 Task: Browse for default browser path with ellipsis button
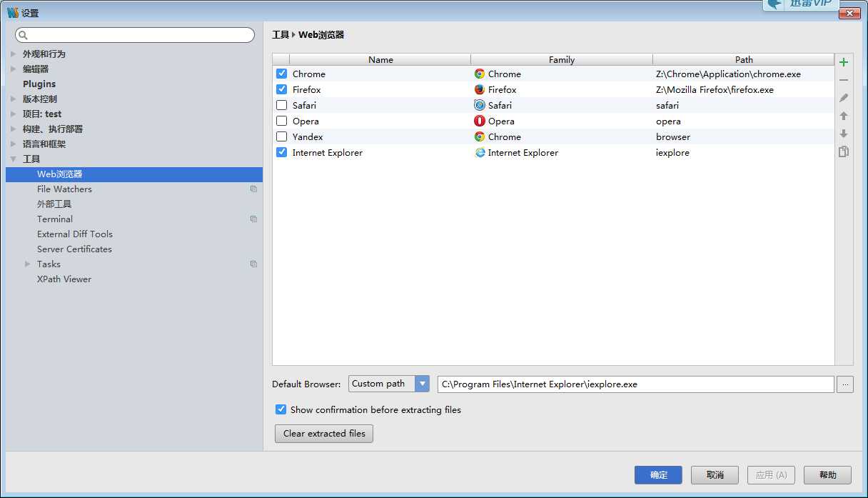pyautogui.click(x=845, y=384)
